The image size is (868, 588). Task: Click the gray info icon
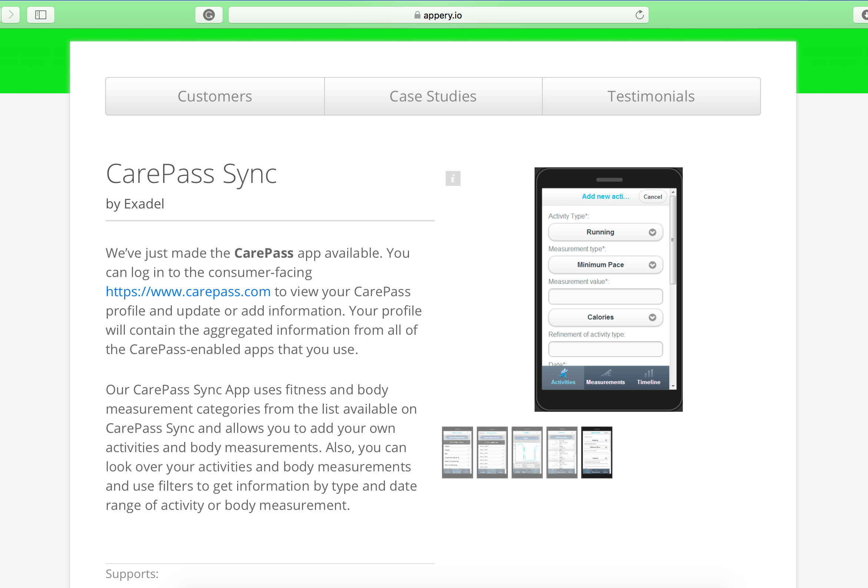pyautogui.click(x=453, y=178)
